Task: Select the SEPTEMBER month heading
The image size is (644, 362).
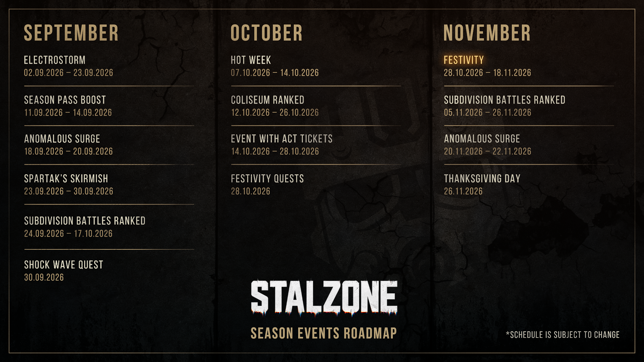Action: (x=71, y=33)
